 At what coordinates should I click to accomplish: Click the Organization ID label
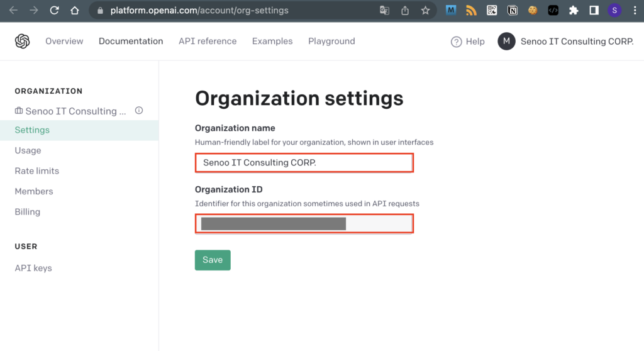click(x=229, y=189)
